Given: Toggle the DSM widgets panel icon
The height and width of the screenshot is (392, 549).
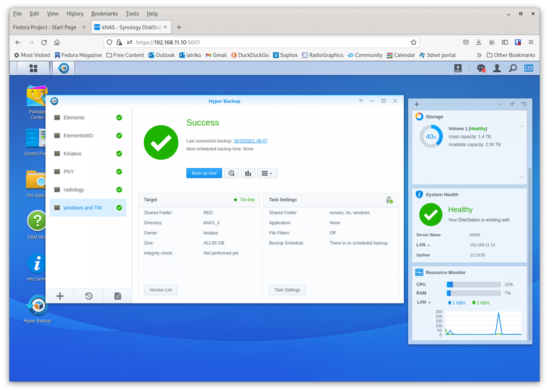Looking at the screenshot, I should tap(529, 68).
